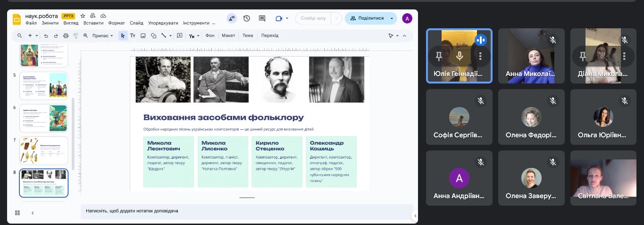Click the Поділитися share button
The width and height of the screenshot is (644, 225).
367,18
